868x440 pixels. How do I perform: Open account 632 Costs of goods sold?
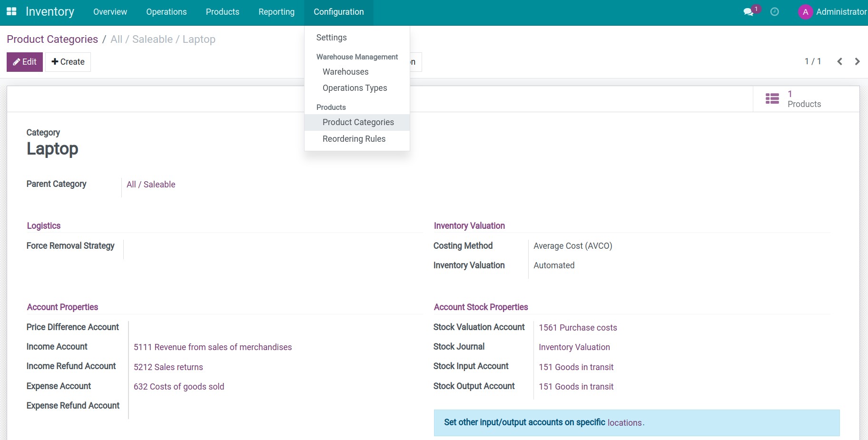click(x=179, y=386)
